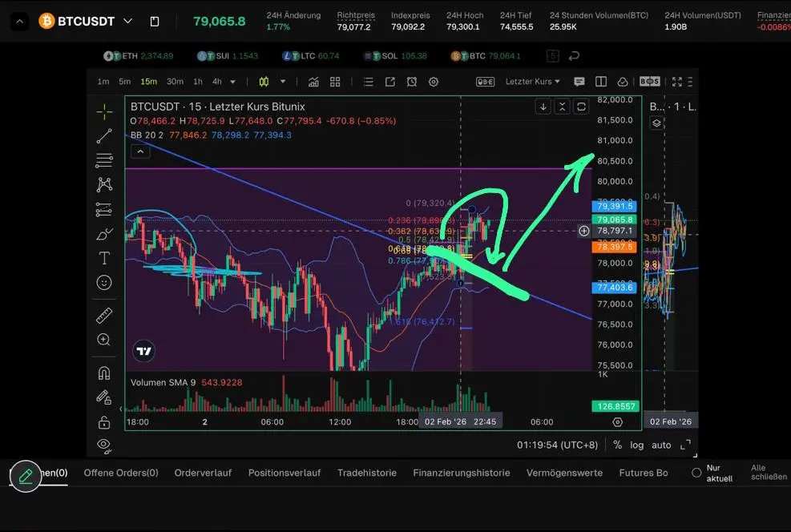Viewport: 791px width, 532px height.
Task: Open the layers icon on second chart
Action: coord(656,123)
